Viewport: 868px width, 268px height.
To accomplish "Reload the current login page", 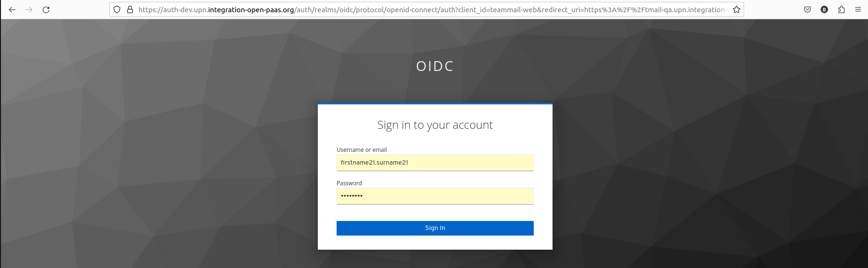I will tap(46, 9).
